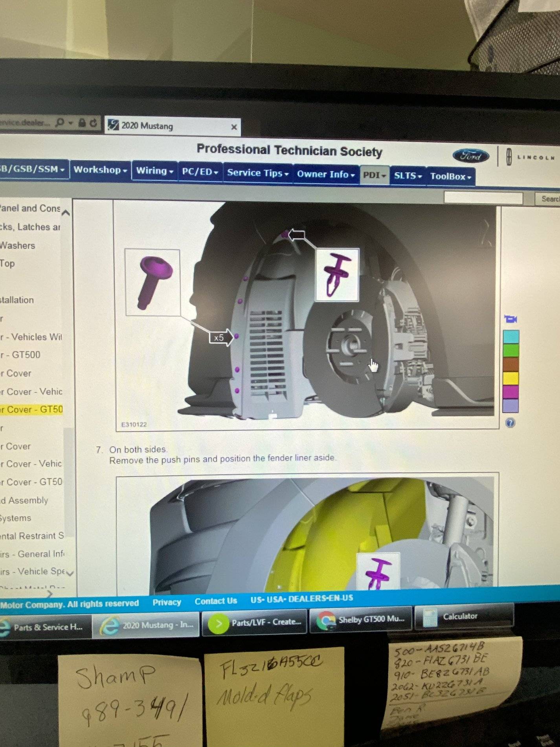Click the sidebar scroll-up arrow
The width and height of the screenshot is (560, 747).
click(66, 213)
